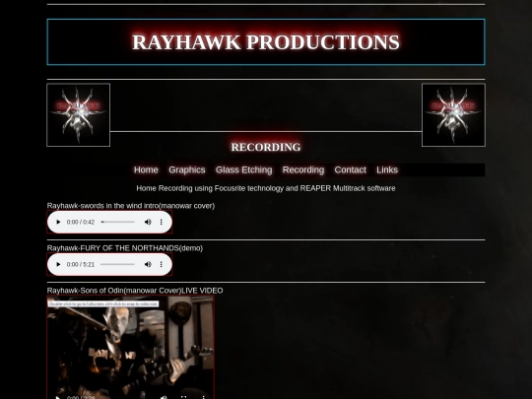532x399 pixels.
Task: Click the 0:00 / 0:42 time display
Action: [81, 222]
